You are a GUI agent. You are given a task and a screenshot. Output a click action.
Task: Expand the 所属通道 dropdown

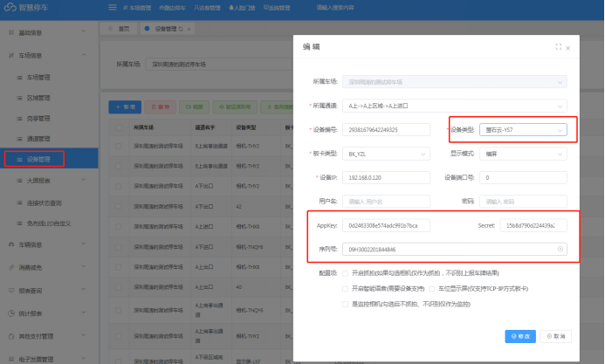455,106
